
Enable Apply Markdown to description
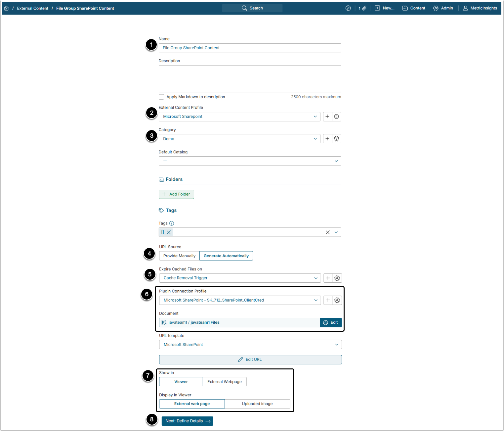tap(161, 97)
